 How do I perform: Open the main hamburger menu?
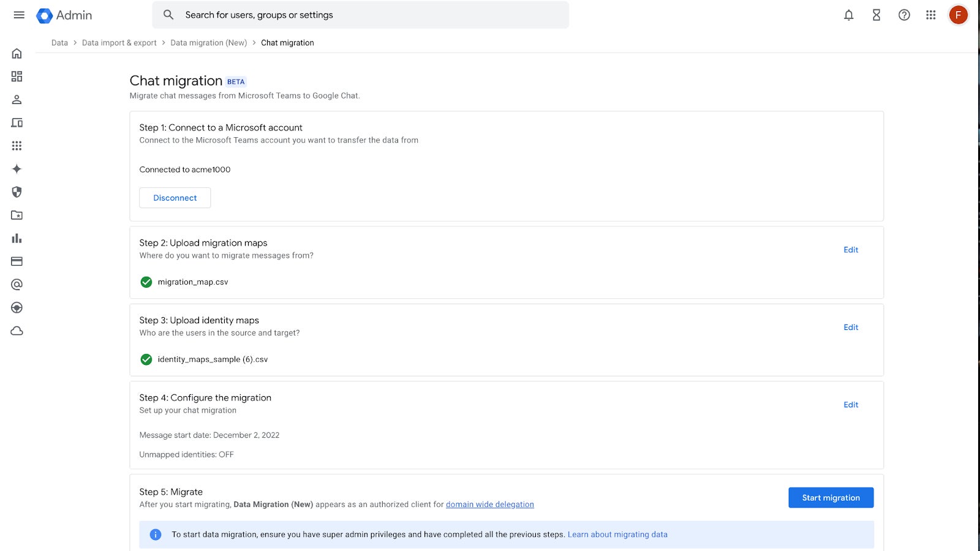[x=19, y=15]
